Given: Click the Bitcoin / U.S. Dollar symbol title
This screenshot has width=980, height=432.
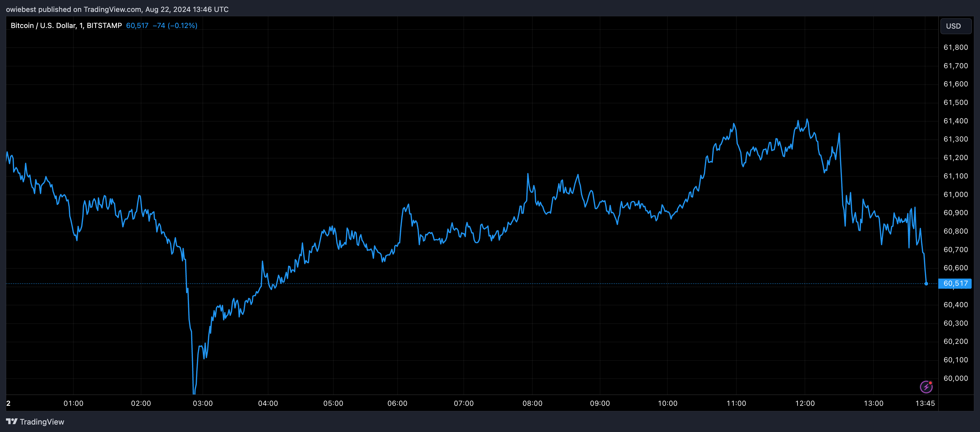Looking at the screenshot, I should pos(66,25).
